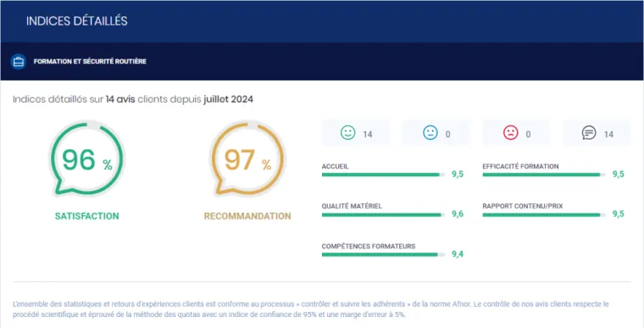Click the COMPÉTENCES FORMATEURS progress bar
644x328 pixels.
pos(383,254)
